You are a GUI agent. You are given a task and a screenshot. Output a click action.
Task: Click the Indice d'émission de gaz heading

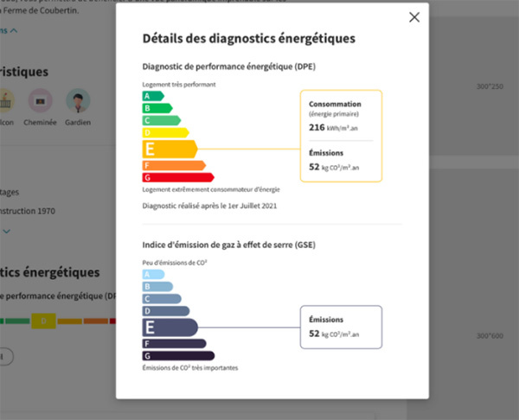click(x=228, y=245)
